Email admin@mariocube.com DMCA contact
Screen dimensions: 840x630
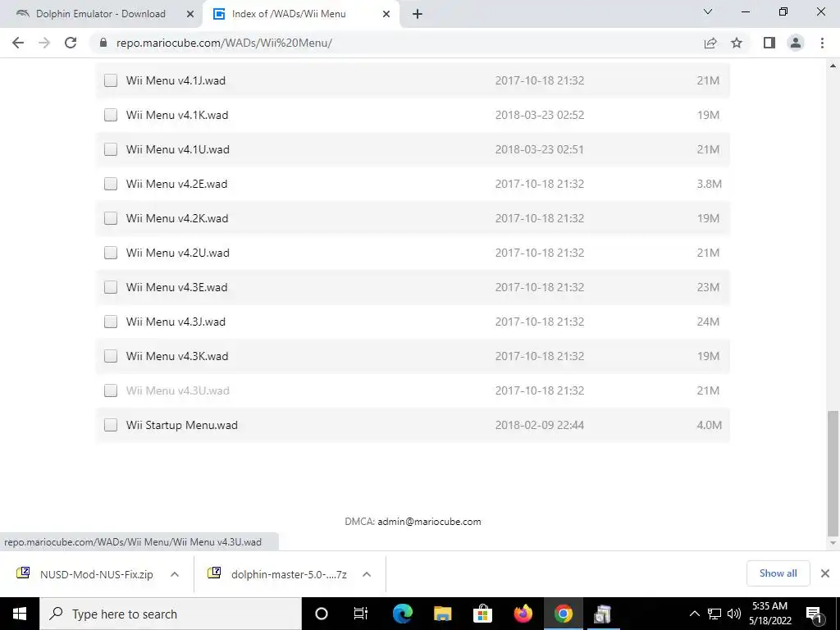[x=429, y=521]
